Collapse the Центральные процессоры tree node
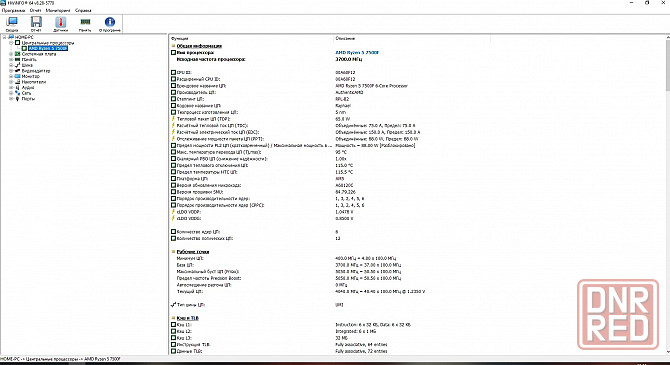670x365 pixels. click(11, 43)
